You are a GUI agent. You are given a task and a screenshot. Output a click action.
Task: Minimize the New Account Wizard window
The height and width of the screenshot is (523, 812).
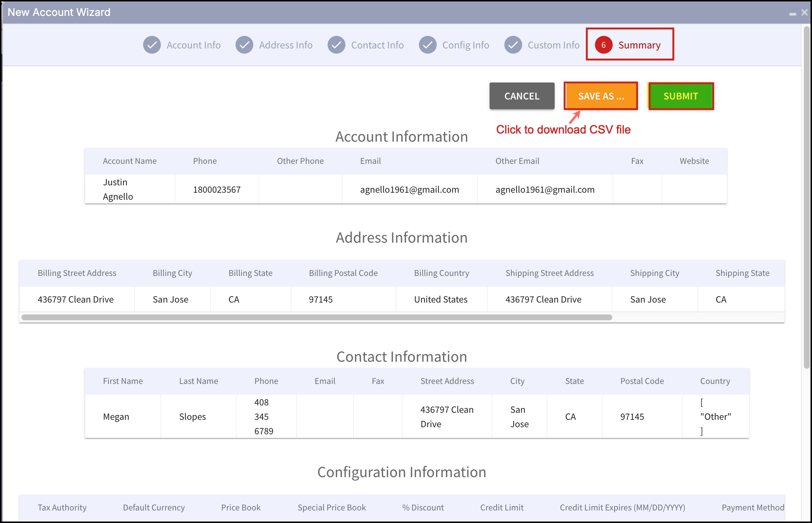pyautogui.click(x=792, y=13)
